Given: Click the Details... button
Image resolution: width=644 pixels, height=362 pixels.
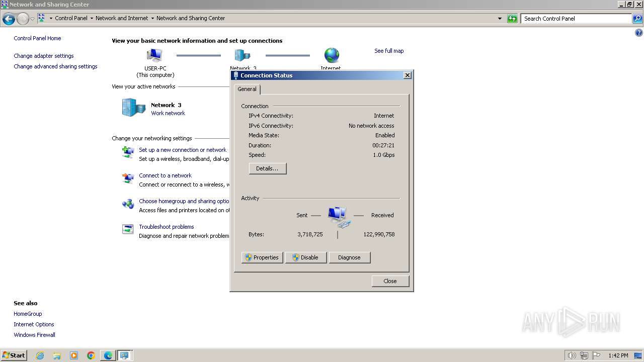Looking at the screenshot, I should coord(268,168).
